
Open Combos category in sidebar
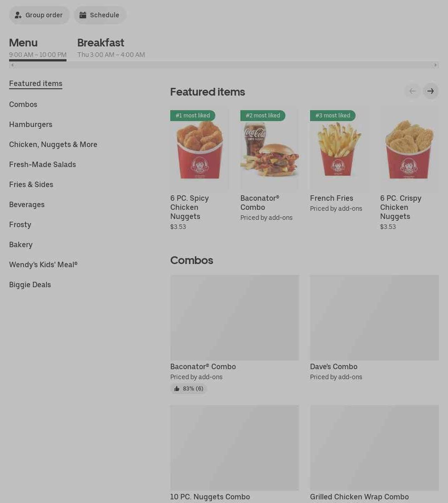pos(23,105)
